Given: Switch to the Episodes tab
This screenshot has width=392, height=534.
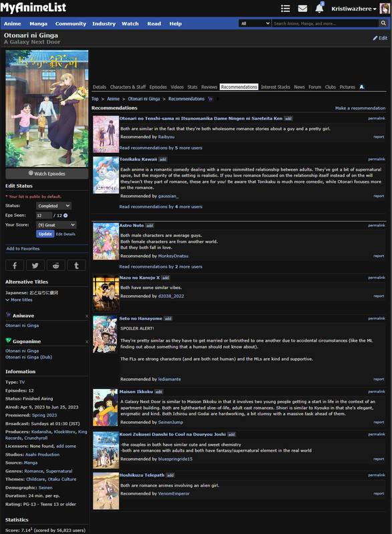Looking at the screenshot, I should [158, 87].
